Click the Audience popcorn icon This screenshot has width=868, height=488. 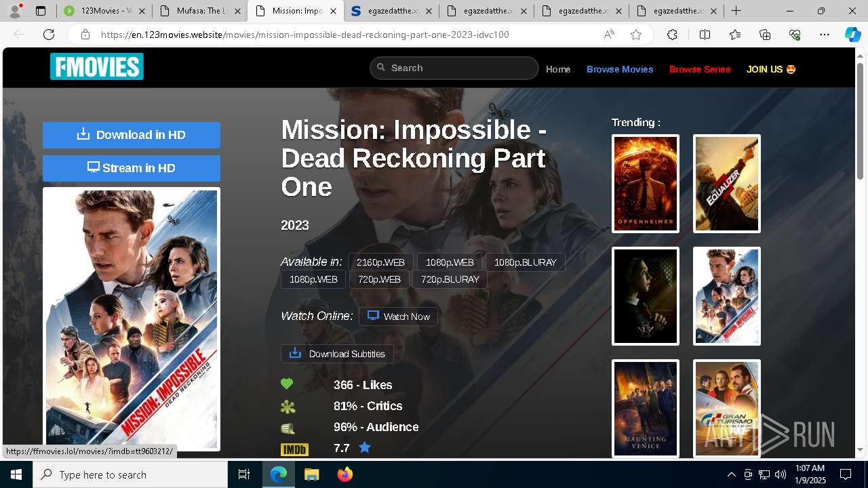coord(288,428)
